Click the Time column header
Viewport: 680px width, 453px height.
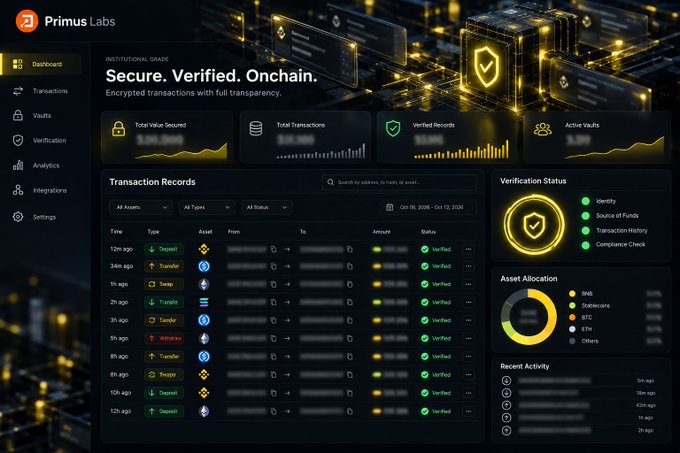coord(116,231)
